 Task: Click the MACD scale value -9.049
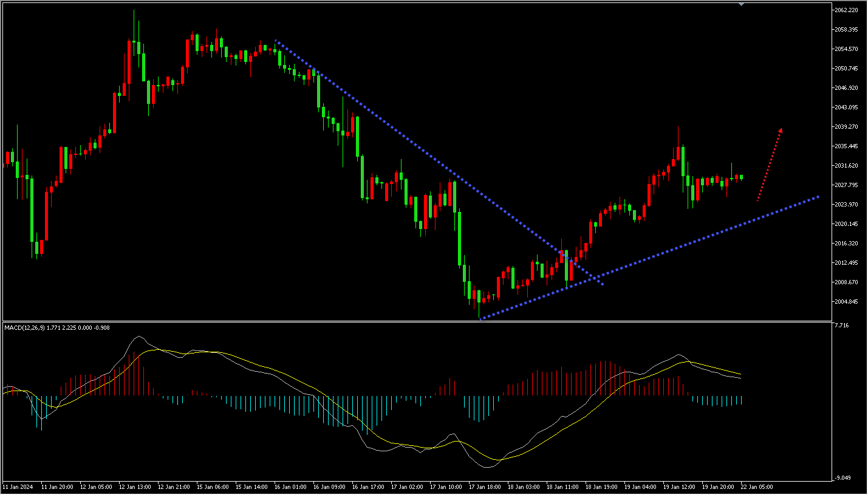842,478
